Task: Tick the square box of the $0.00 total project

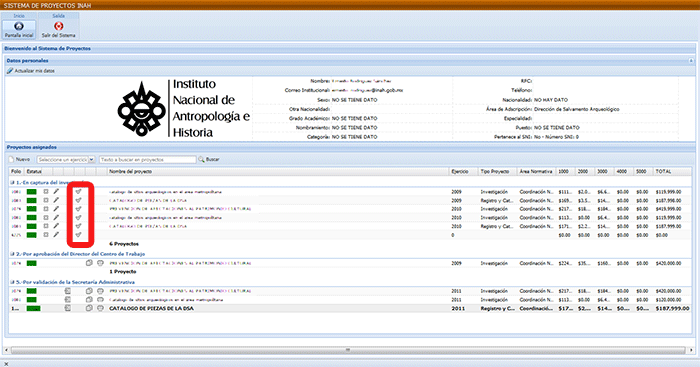Action: click(x=46, y=234)
